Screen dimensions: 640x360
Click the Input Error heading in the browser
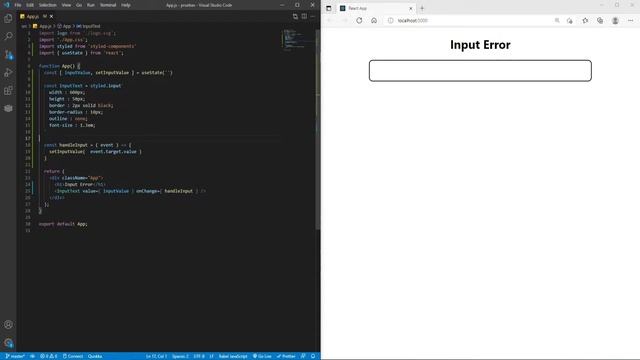coord(480,44)
